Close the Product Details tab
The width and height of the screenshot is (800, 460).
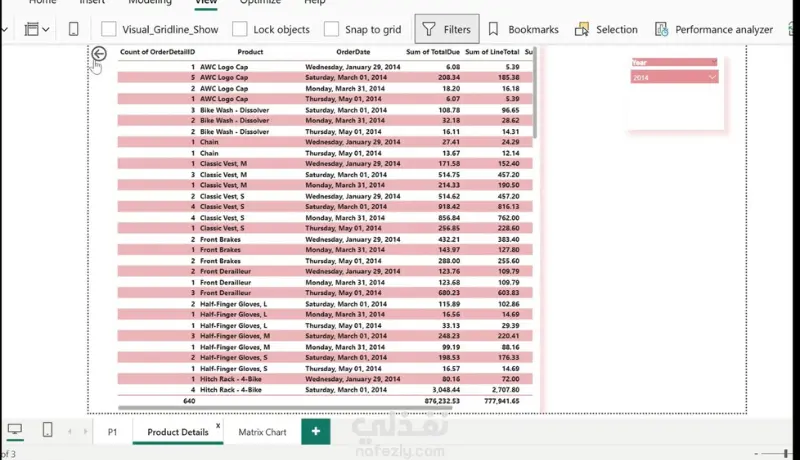click(218, 425)
